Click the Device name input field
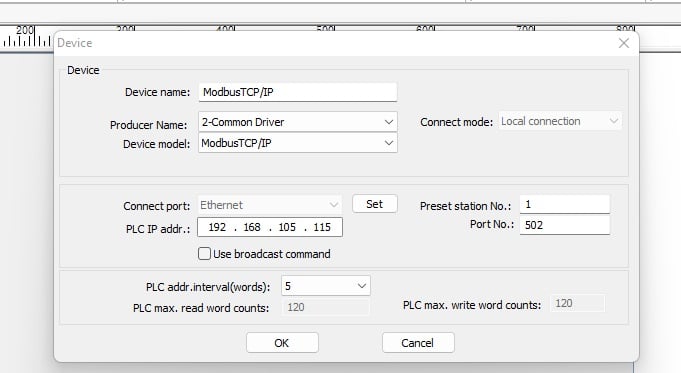 (x=298, y=92)
